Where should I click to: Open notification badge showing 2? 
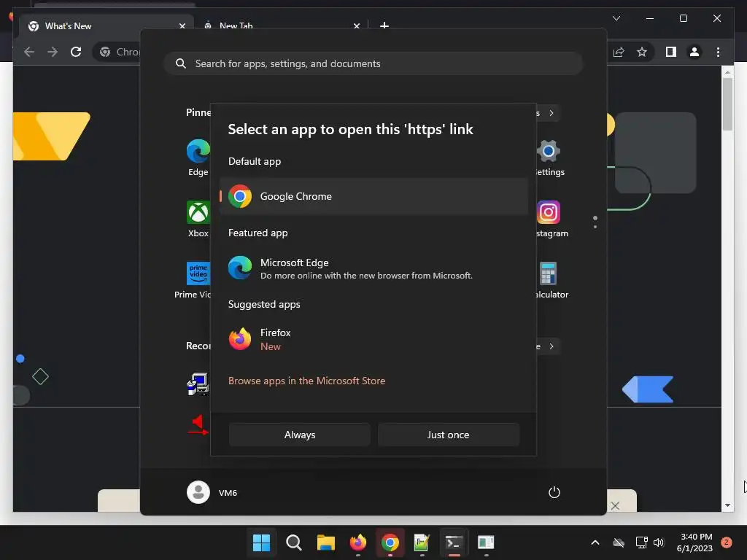point(727,542)
